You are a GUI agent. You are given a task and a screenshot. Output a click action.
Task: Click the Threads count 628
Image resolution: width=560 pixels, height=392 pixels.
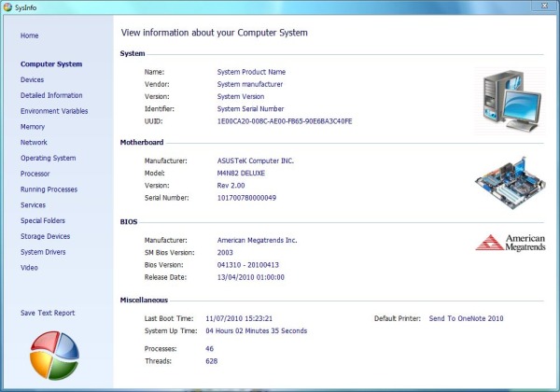coord(212,361)
